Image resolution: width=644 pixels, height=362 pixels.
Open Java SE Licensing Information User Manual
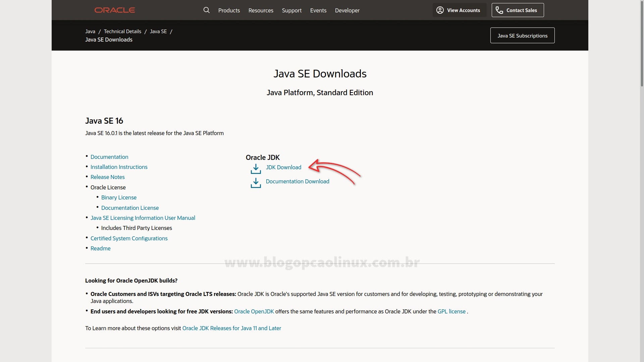click(143, 218)
